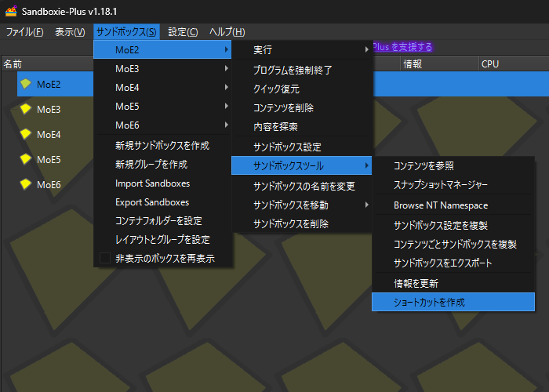Select MoE2 in the sandbox menu
549x392 pixels.
click(162, 49)
